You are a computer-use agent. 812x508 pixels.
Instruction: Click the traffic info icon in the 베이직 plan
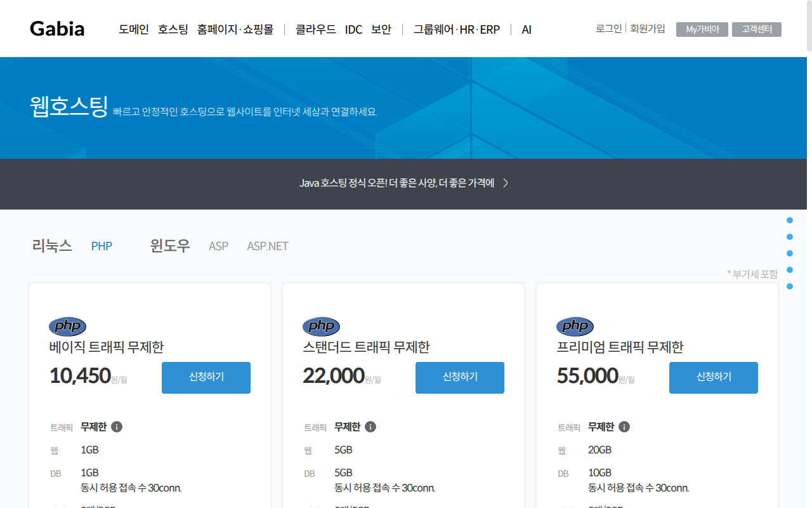click(x=117, y=427)
